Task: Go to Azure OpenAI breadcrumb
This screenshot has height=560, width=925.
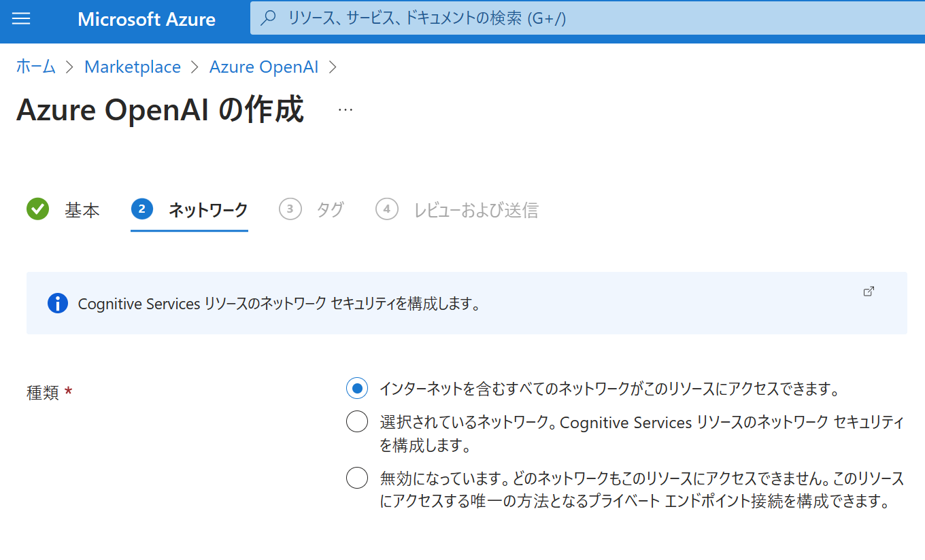Action: click(x=264, y=67)
